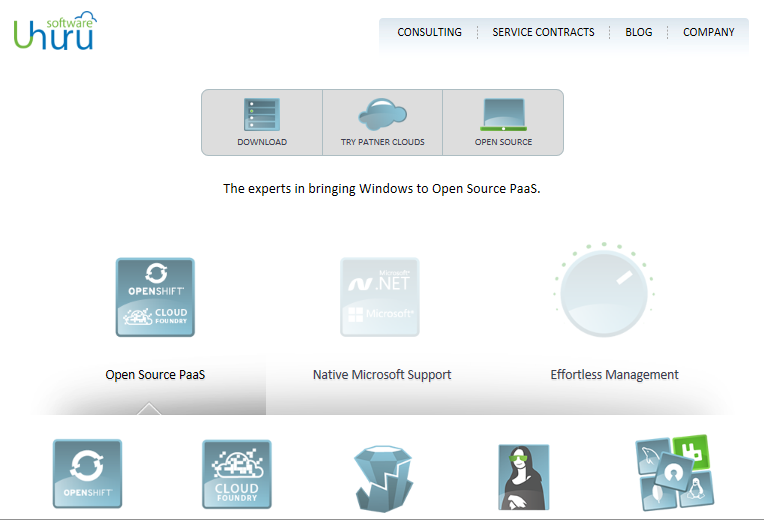Open the Service Contracts menu item
Screen dimensions: 764x521
click(543, 32)
